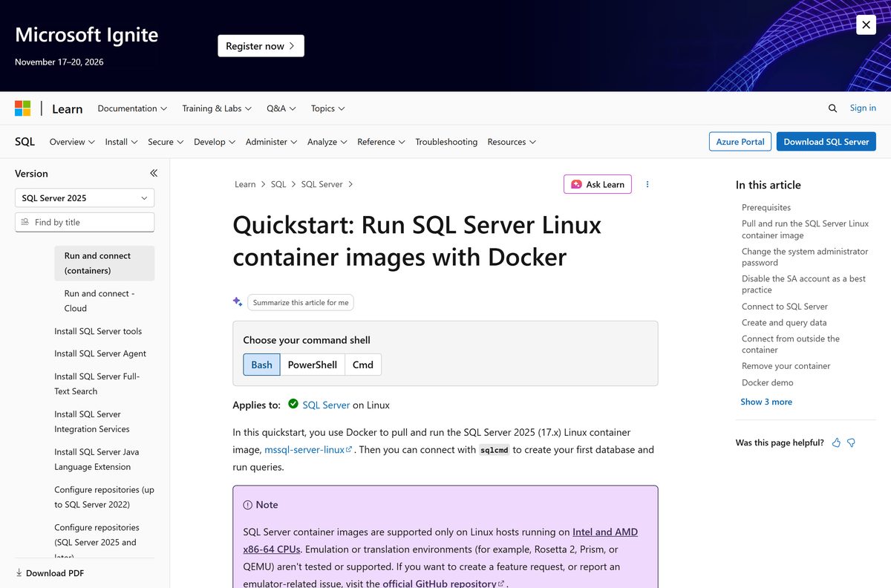Open Install SQL Server tools
This screenshot has width=891, height=588.
tap(98, 331)
